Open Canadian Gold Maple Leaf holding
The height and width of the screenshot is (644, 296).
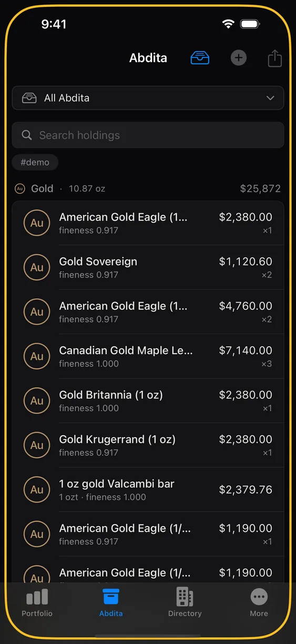point(148,356)
